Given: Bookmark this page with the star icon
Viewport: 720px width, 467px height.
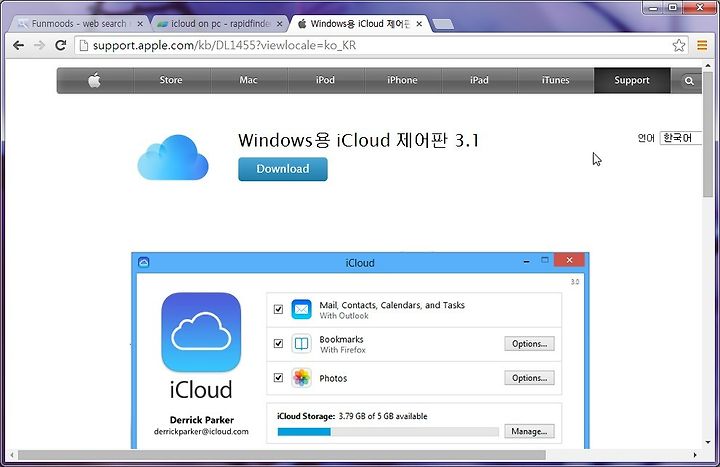Looking at the screenshot, I should point(679,45).
